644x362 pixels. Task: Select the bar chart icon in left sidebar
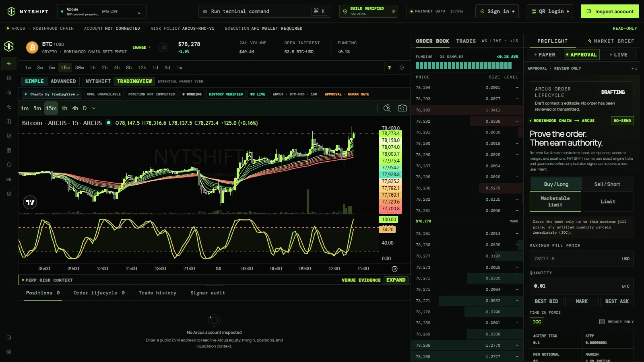9,93
